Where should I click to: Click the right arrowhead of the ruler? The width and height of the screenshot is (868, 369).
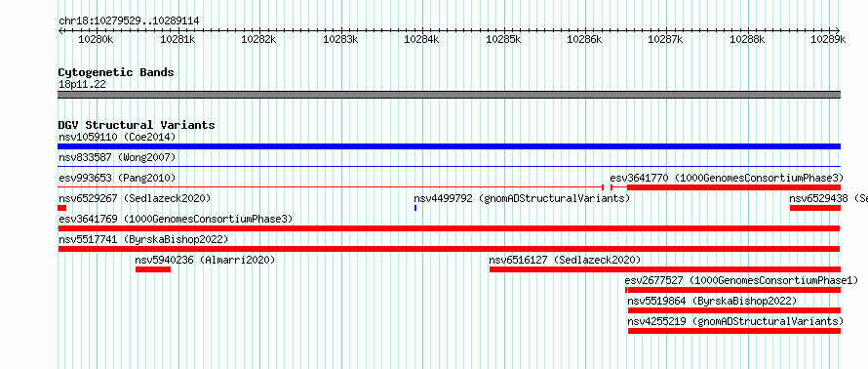[x=838, y=31]
